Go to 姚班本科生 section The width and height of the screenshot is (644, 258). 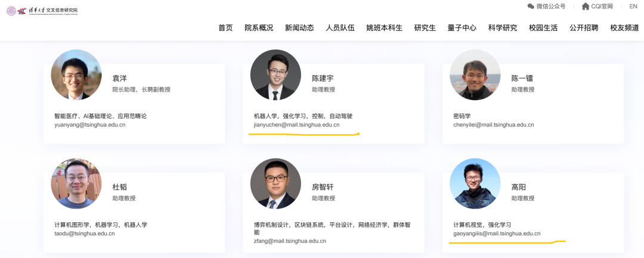[384, 28]
